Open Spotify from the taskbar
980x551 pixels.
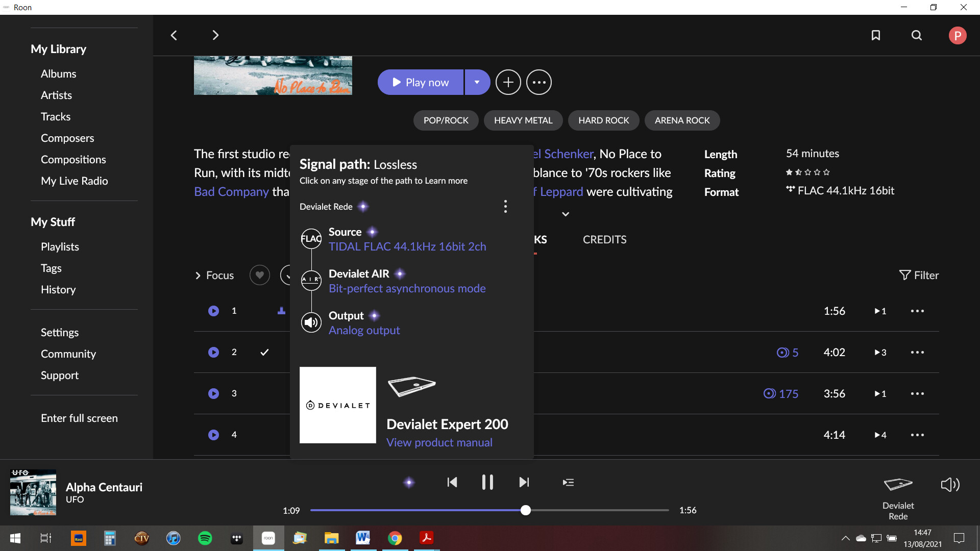tap(205, 538)
